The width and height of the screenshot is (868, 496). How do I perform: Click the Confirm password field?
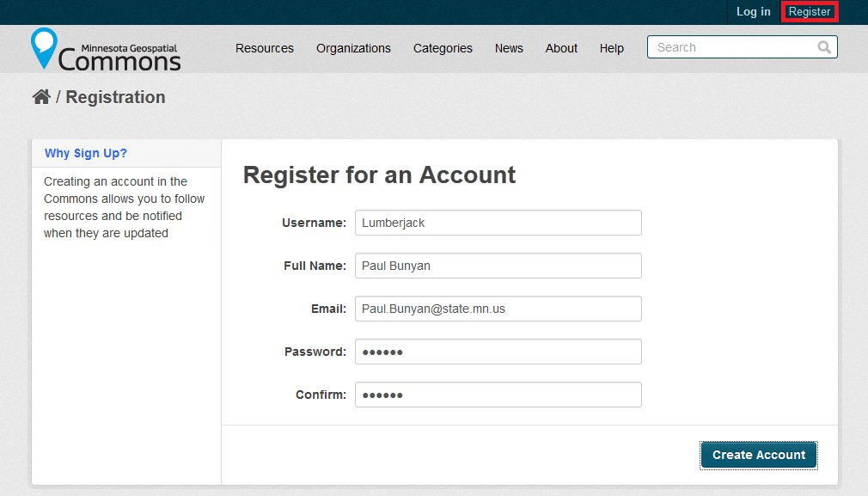pyautogui.click(x=498, y=395)
